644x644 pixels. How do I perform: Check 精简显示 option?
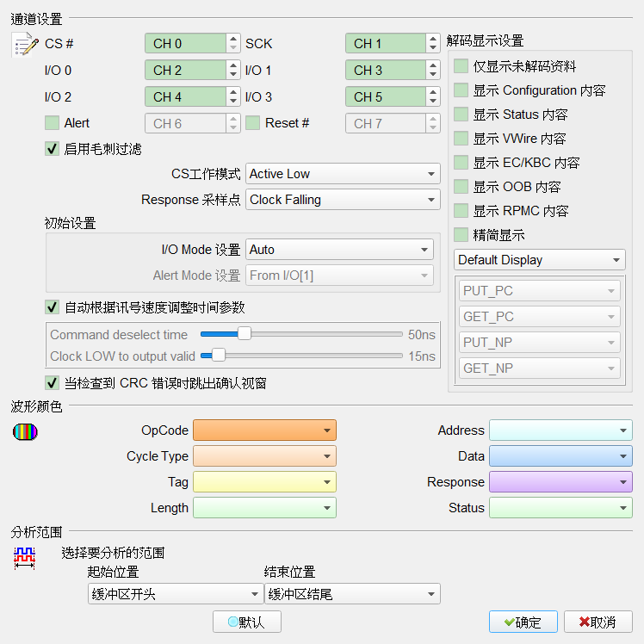pyautogui.click(x=461, y=235)
